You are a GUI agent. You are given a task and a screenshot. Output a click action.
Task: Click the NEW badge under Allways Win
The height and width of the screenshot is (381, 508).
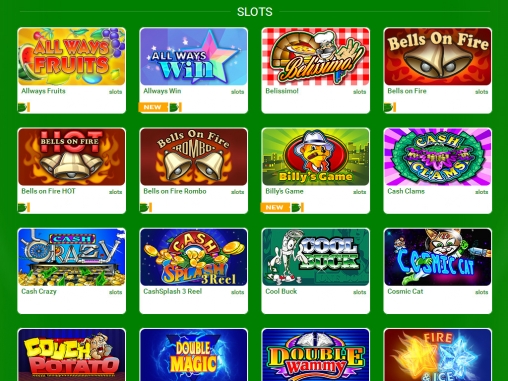(152, 107)
